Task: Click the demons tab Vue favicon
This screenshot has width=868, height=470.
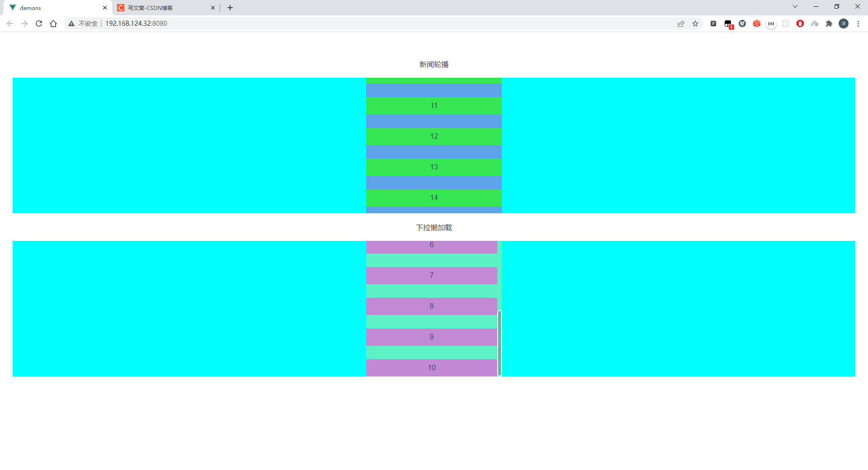Action: 13,8
